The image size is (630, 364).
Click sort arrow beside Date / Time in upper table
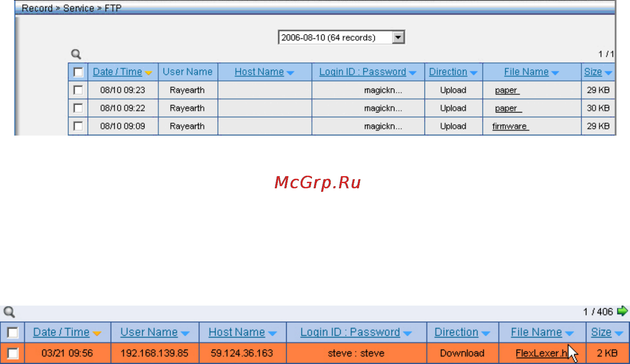[x=148, y=73]
